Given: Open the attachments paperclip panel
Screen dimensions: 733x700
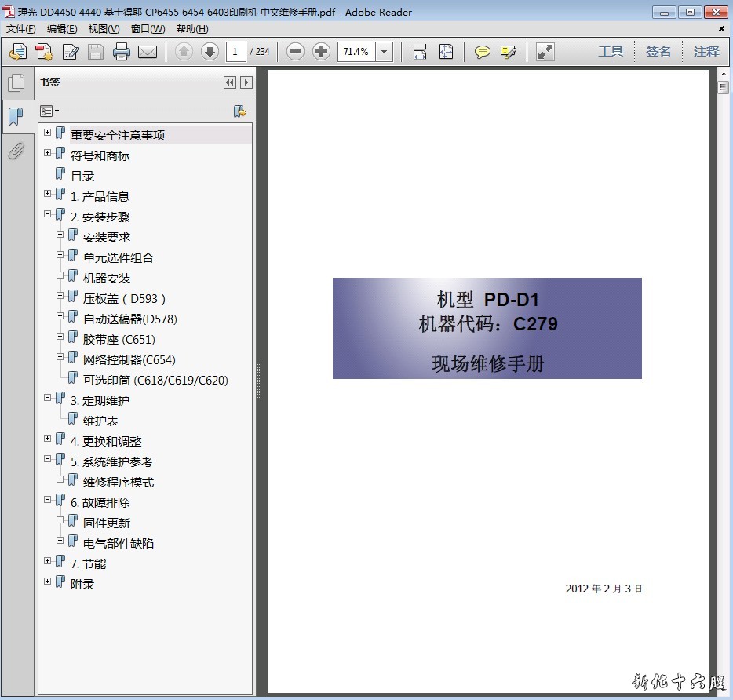Looking at the screenshot, I should (x=16, y=150).
